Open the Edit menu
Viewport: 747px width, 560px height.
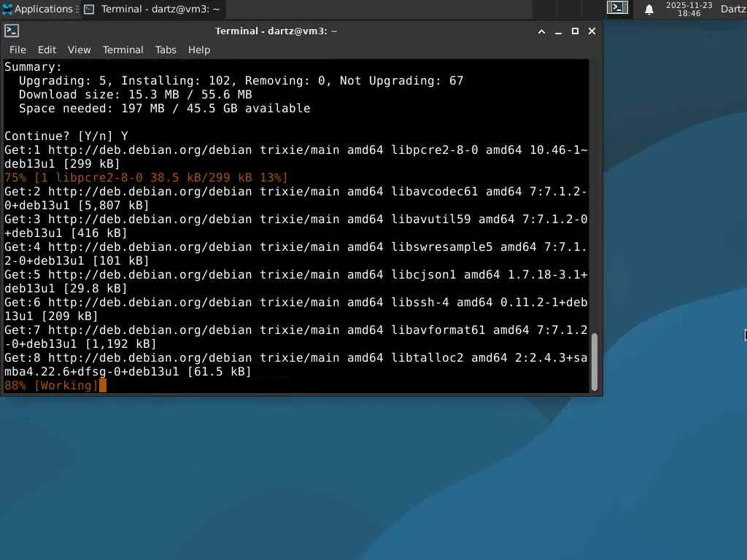click(47, 50)
